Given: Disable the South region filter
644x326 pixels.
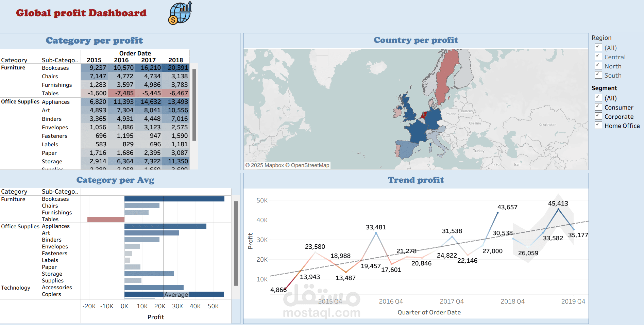Looking at the screenshot, I should (x=598, y=75).
